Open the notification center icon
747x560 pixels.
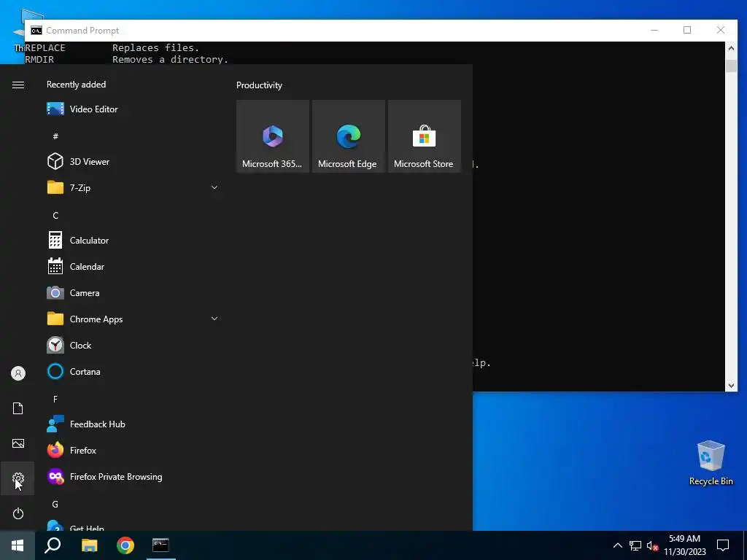(x=723, y=545)
